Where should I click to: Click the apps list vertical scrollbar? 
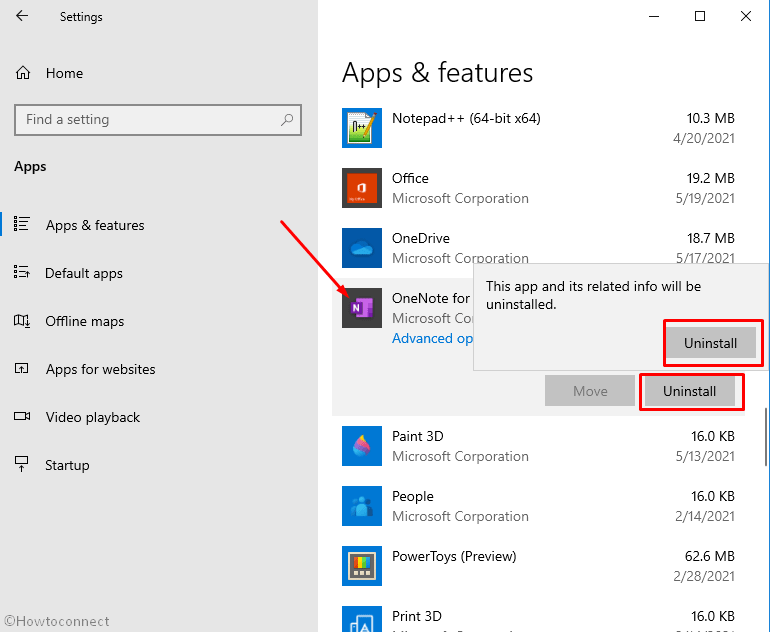766,437
